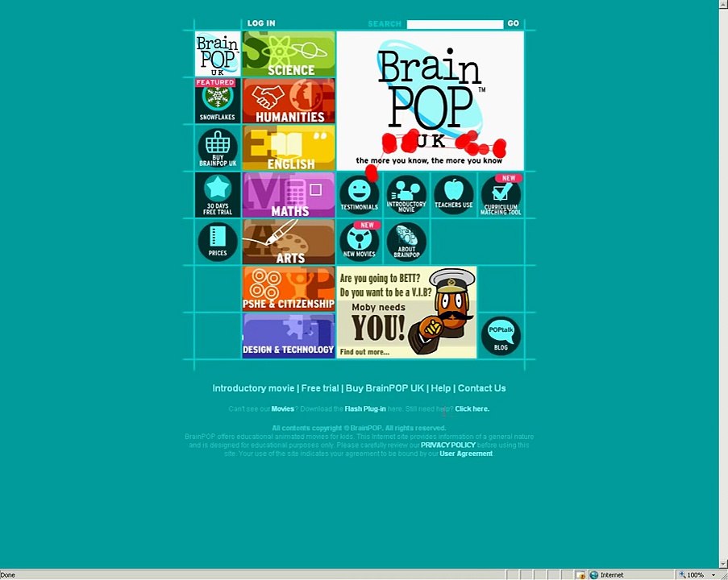Open the English subject tile
This screenshot has width=728, height=580.
coord(289,147)
